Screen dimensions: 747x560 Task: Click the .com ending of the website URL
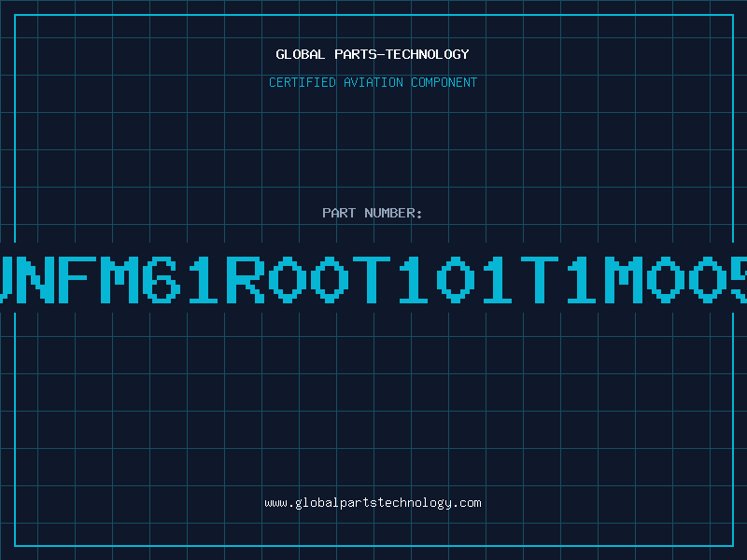pos(467,503)
